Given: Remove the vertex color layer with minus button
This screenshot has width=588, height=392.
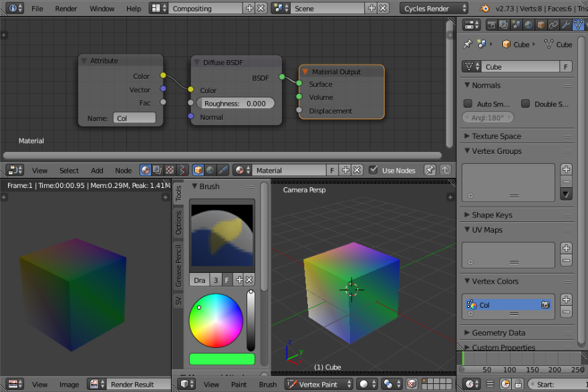Looking at the screenshot, I should 566,312.
